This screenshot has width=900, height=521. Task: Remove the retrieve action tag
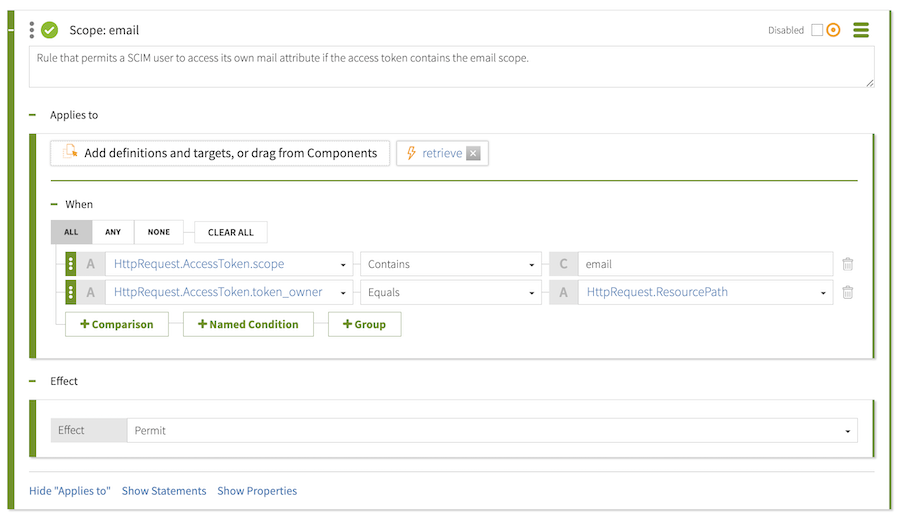(x=473, y=153)
